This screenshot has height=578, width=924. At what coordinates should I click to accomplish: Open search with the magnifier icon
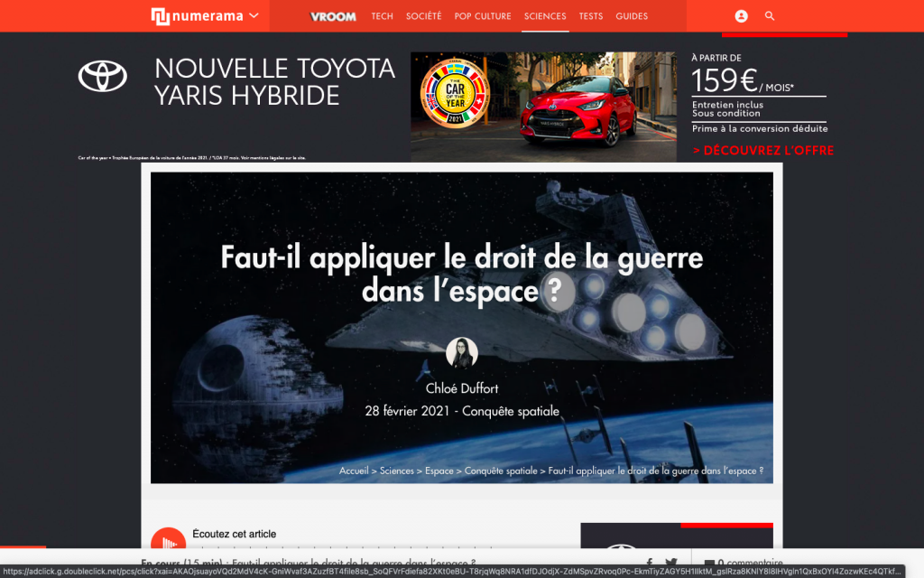(x=770, y=16)
